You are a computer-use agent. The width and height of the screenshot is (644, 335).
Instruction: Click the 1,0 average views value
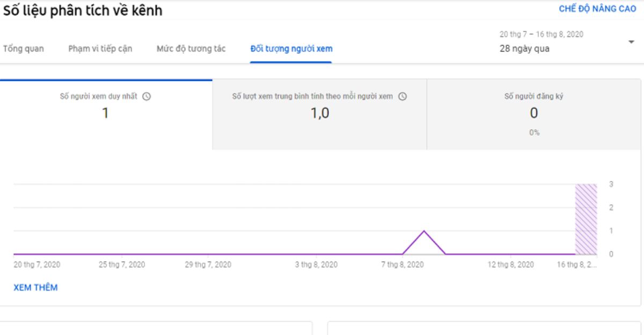(320, 113)
